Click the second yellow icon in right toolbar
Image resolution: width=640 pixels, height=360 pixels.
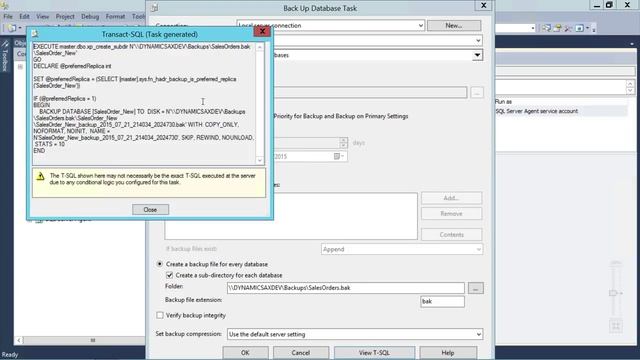558,28
